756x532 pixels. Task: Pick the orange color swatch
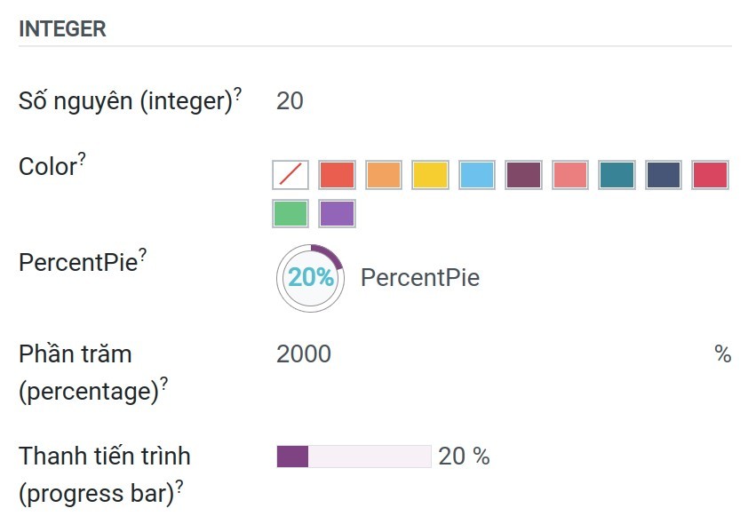[384, 174]
